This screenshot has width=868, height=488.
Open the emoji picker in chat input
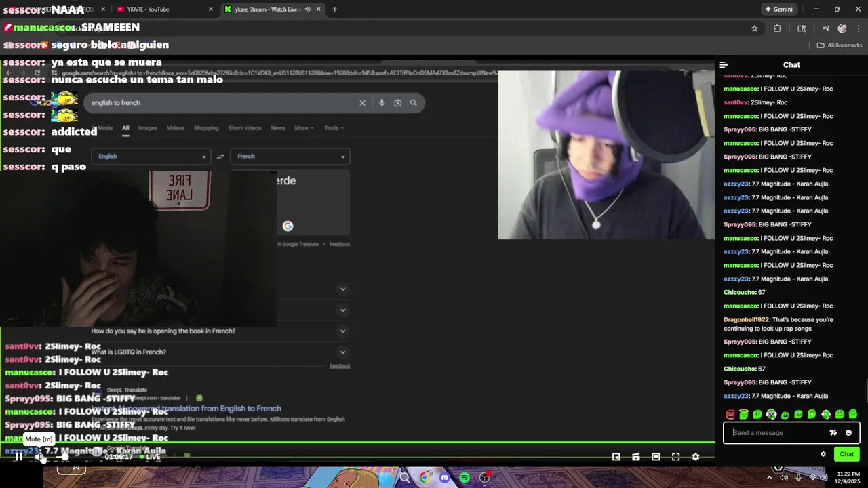click(x=848, y=433)
